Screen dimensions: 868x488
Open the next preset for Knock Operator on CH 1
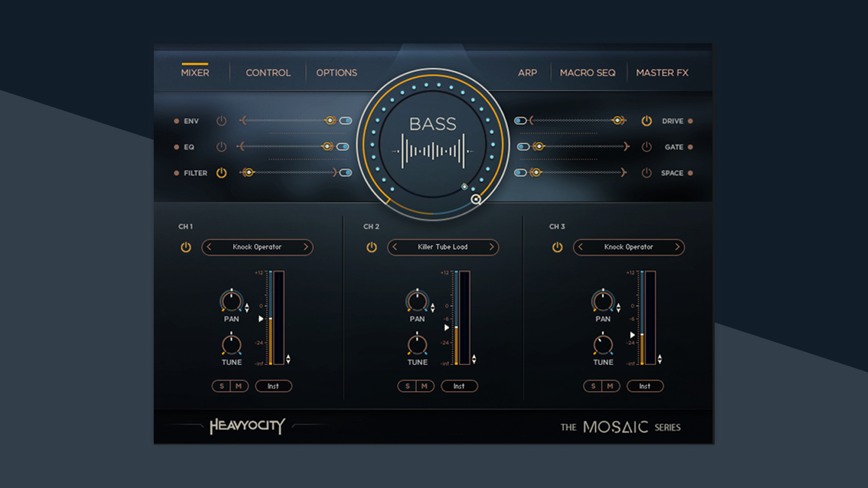click(x=307, y=247)
